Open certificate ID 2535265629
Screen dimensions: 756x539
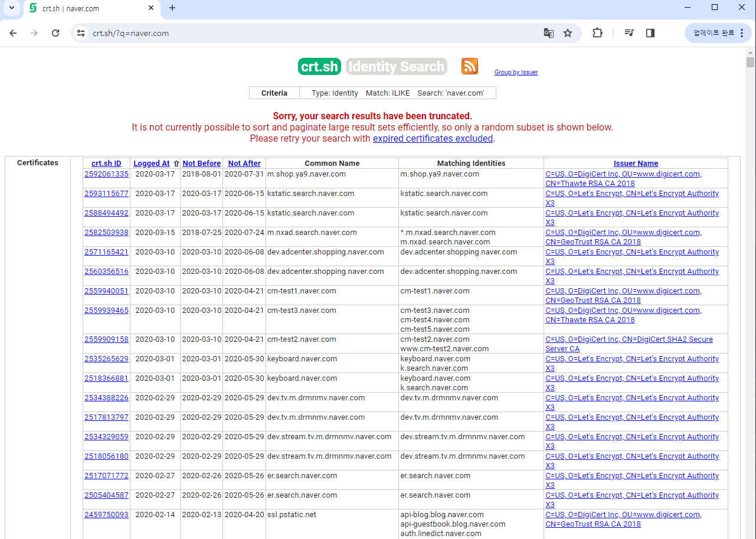tap(106, 359)
